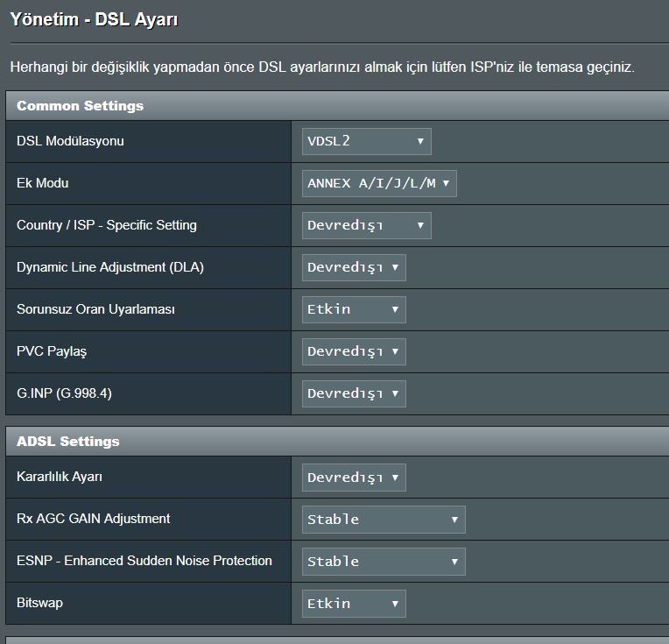Click the PVC Paylaş row label

pyautogui.click(x=52, y=351)
